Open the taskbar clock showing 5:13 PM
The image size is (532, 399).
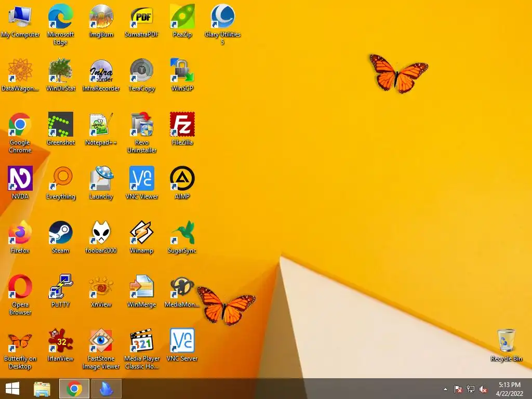point(510,389)
